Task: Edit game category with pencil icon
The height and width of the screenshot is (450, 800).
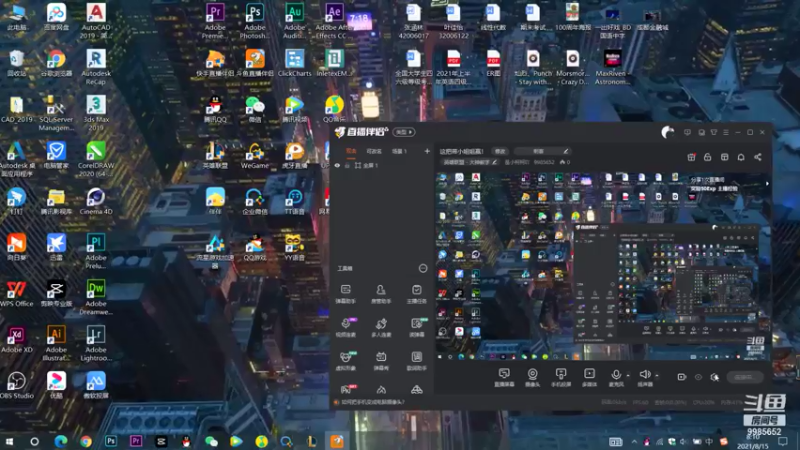Action: point(494,162)
